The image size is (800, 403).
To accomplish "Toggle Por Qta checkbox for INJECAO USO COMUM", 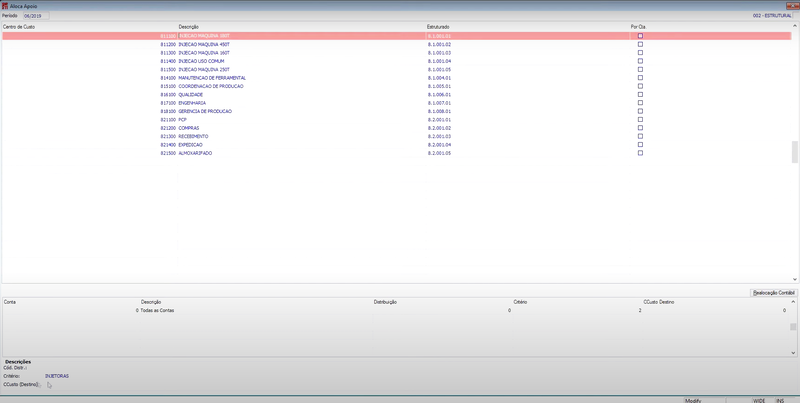I will pyautogui.click(x=640, y=61).
